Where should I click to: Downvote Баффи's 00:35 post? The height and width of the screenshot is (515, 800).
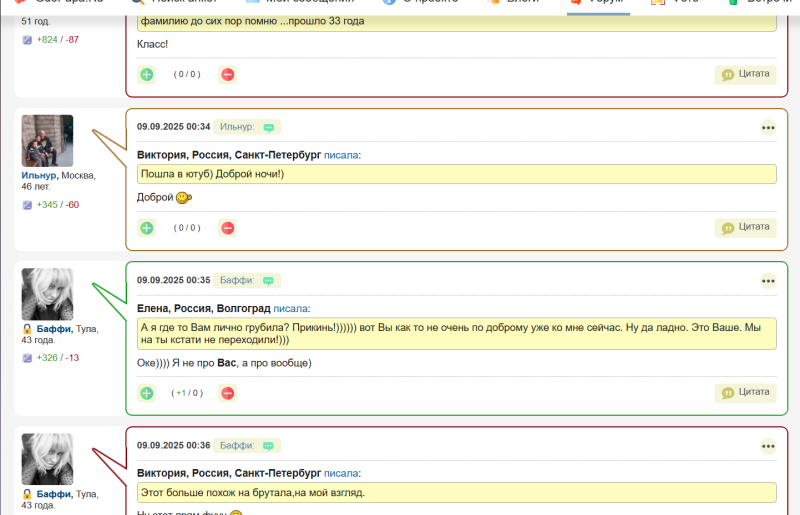pos(228,393)
